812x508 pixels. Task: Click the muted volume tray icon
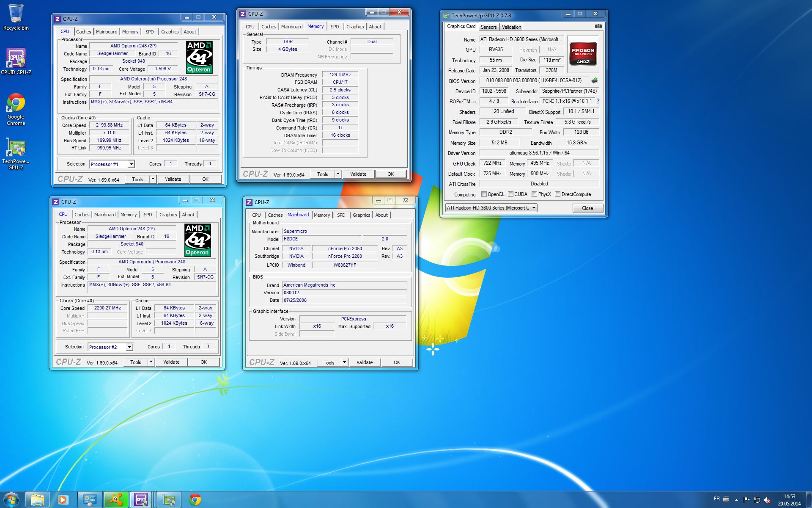tap(767, 500)
